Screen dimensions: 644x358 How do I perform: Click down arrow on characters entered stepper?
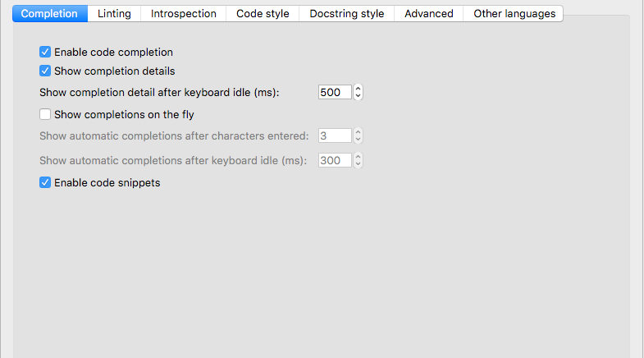pos(358,140)
